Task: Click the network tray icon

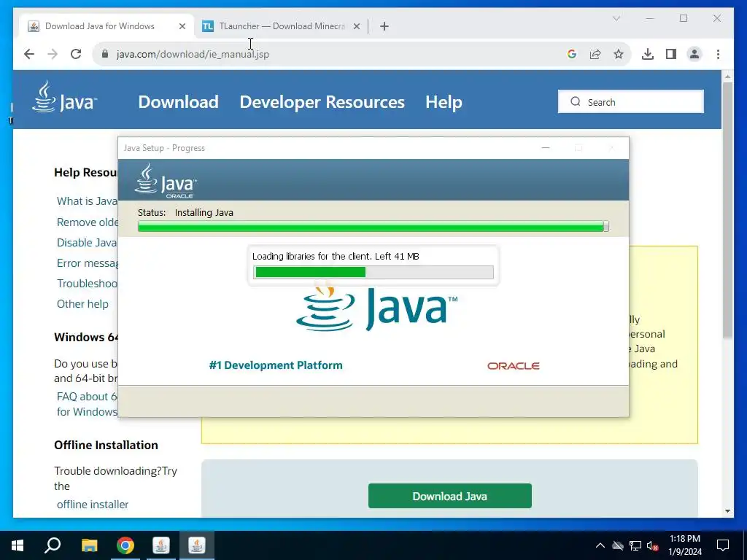Action: (635, 545)
